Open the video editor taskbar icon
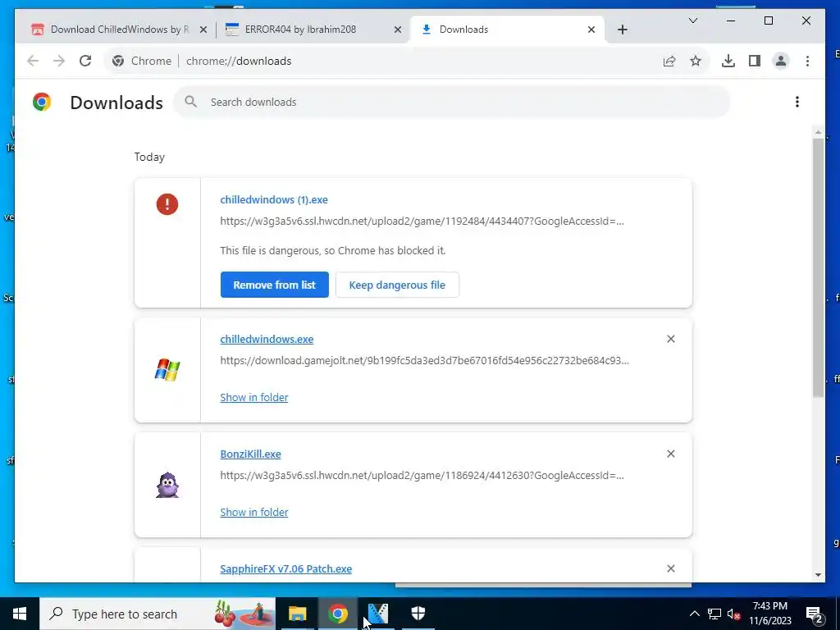 377,614
